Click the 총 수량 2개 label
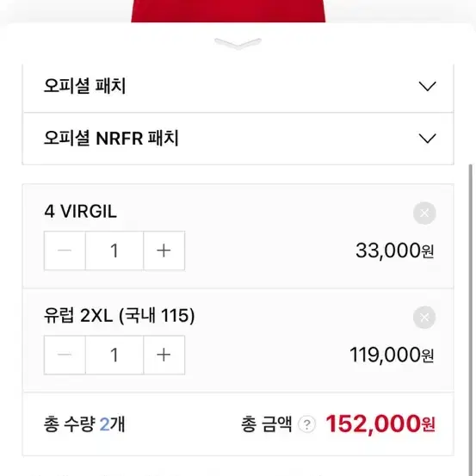The width and height of the screenshot is (476, 476). coord(84,424)
